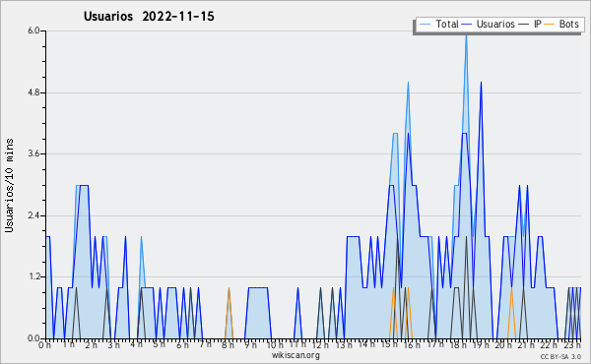The image size is (591, 364).
Task: Click the 23 h x-axis label
Action: coord(573,345)
